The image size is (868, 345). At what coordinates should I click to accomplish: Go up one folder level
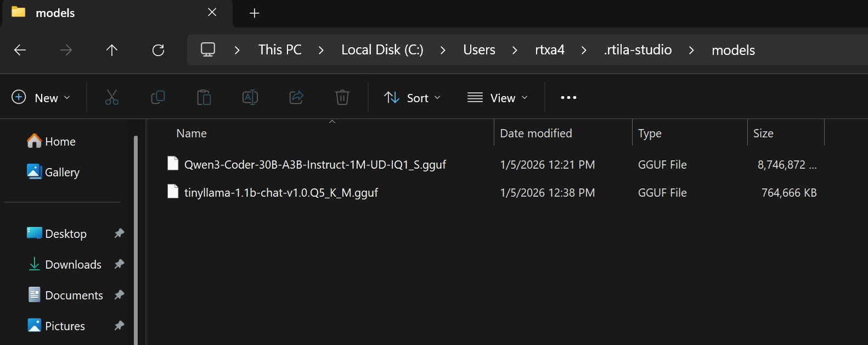[x=112, y=51]
